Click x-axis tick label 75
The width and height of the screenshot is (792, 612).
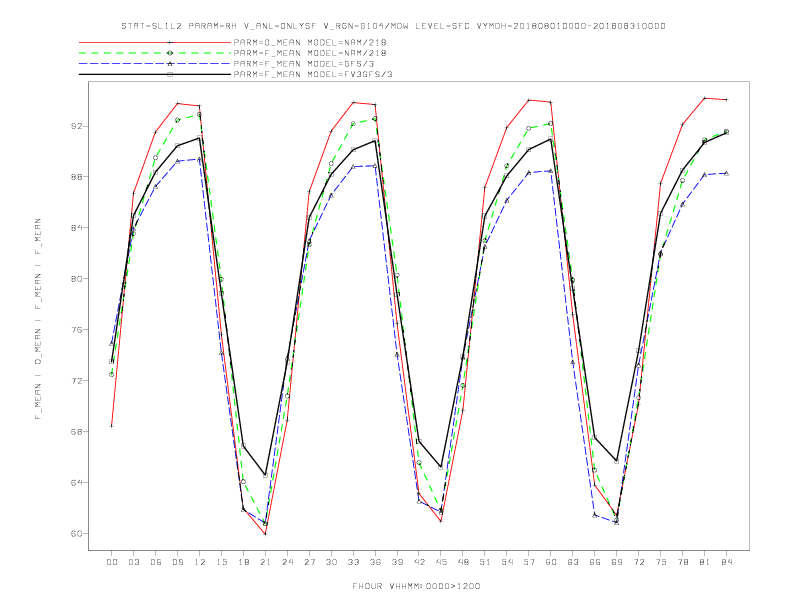(x=661, y=562)
